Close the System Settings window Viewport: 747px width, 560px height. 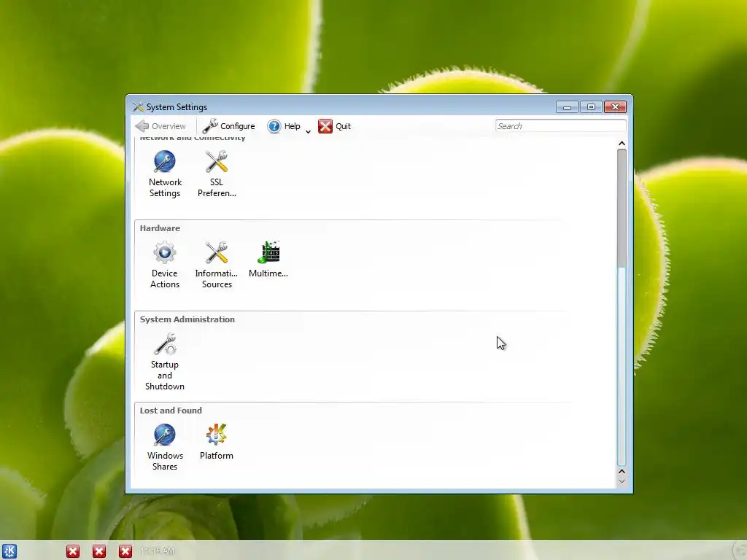[x=615, y=107]
